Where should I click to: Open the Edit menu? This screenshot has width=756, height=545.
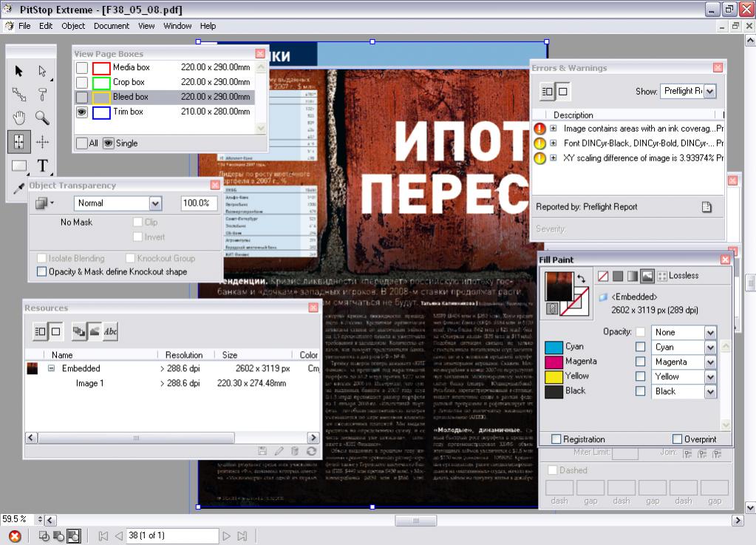(46, 26)
